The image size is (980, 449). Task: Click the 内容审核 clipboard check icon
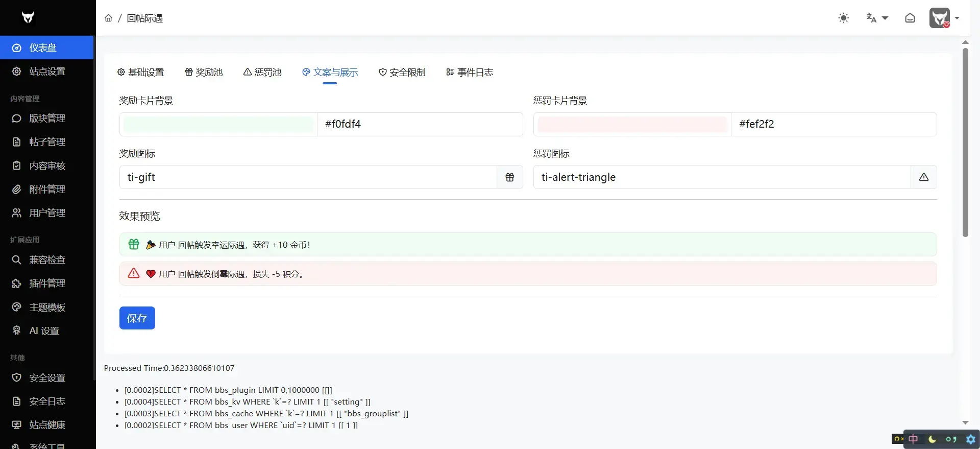pyautogui.click(x=17, y=166)
